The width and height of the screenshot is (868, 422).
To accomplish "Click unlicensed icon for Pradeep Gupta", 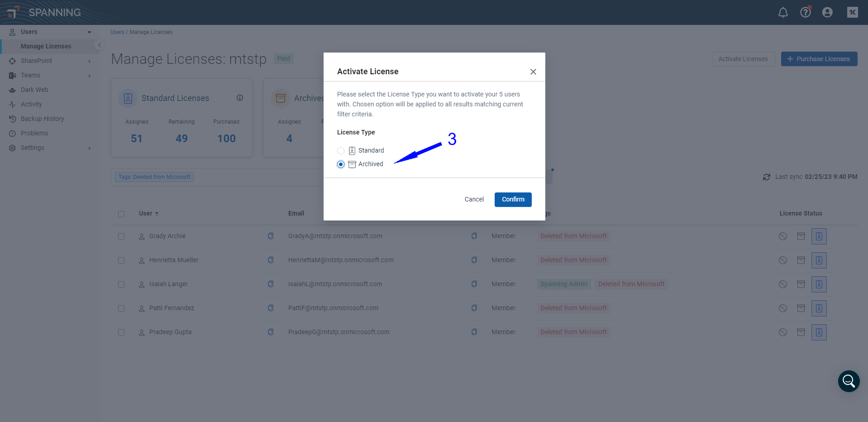I will click(x=783, y=332).
